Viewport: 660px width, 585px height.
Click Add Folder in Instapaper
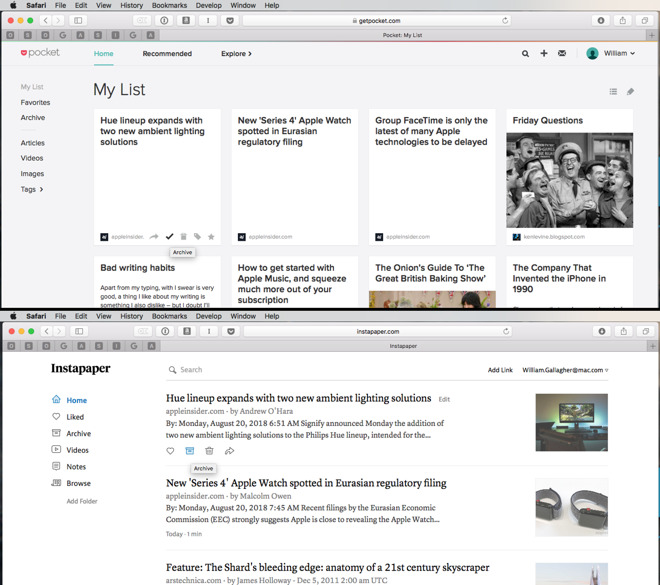click(x=82, y=501)
